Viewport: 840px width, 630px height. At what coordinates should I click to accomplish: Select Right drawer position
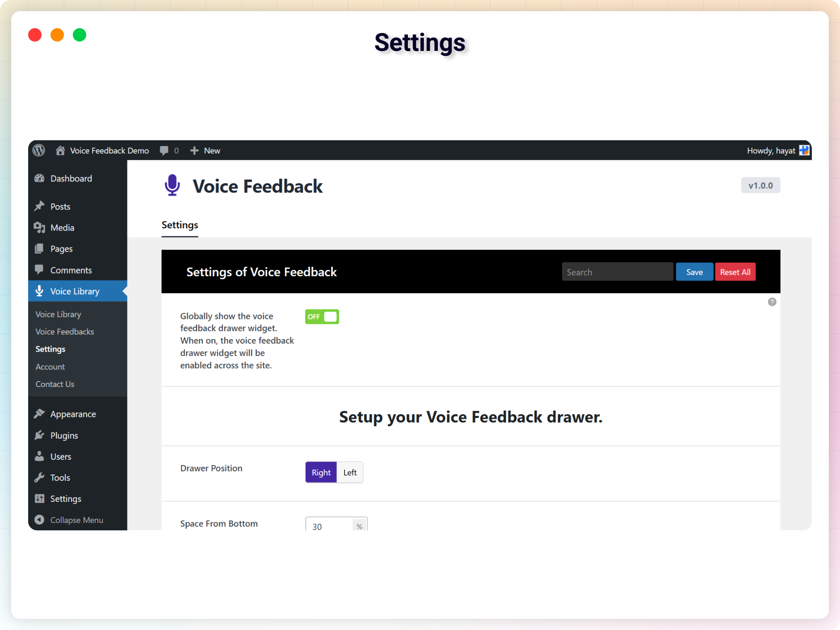(321, 472)
